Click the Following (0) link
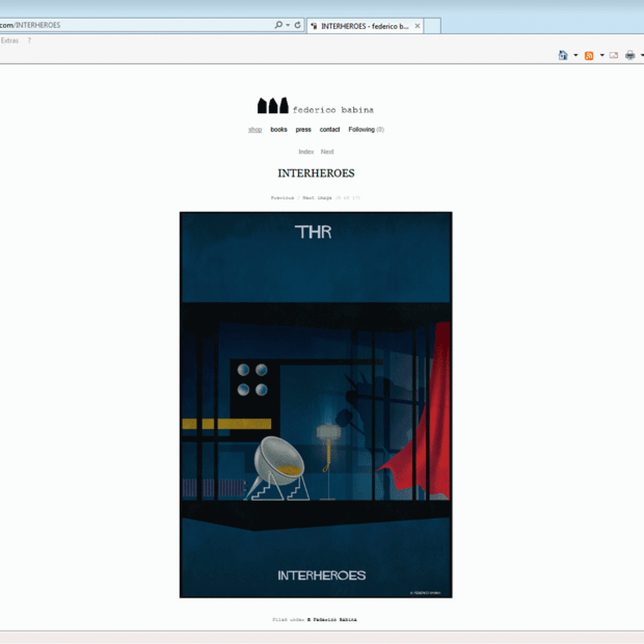This screenshot has height=644, width=644. [x=366, y=129]
